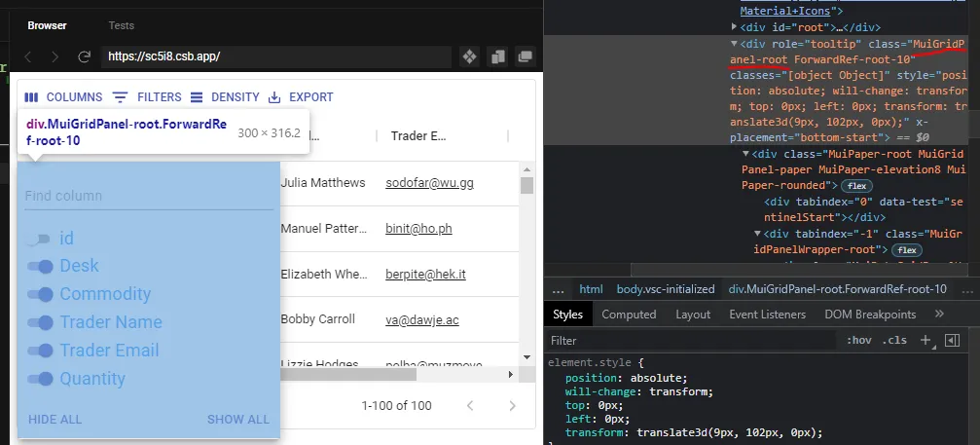980x445 pixels.
Task: Click the Material+Icons link in DOM
Action: coord(785,11)
